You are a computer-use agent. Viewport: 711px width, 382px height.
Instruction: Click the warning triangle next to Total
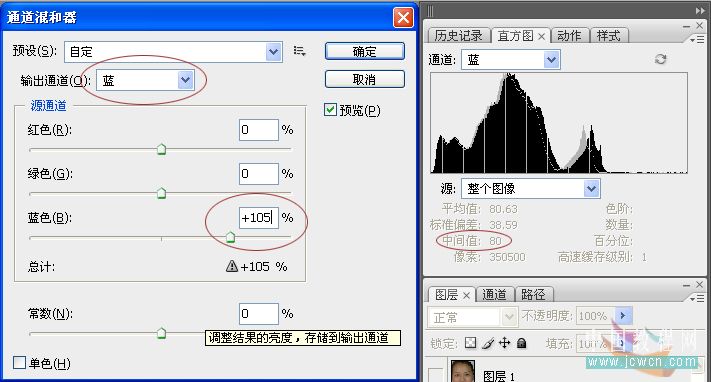pos(232,266)
